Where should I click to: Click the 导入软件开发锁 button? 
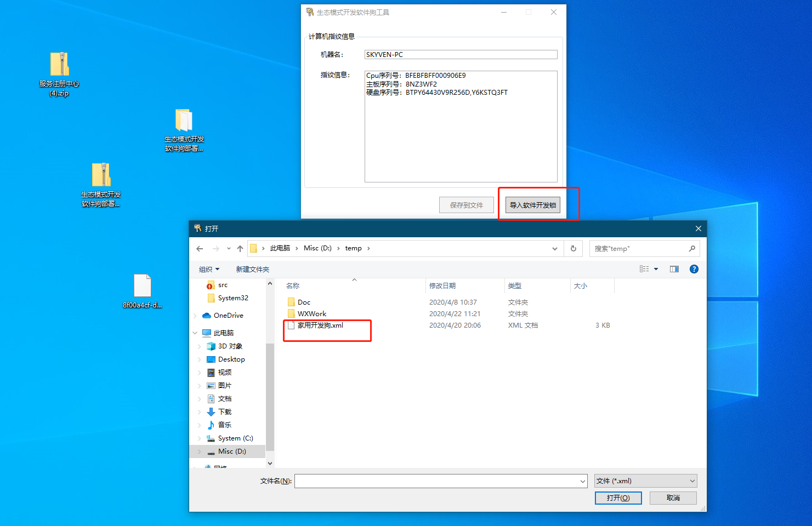pyautogui.click(x=532, y=205)
